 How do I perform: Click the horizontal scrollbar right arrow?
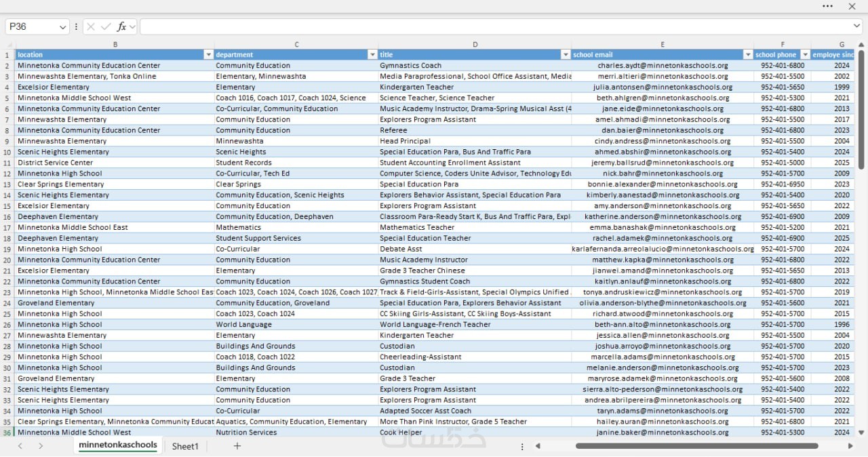(850, 446)
